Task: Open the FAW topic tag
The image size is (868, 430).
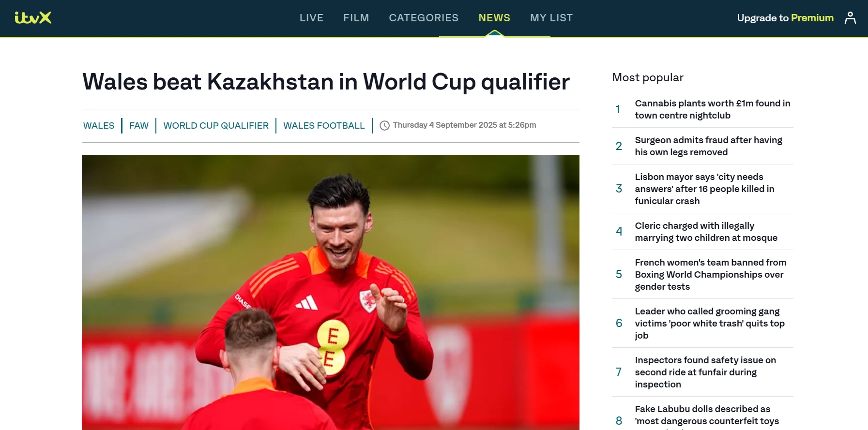Action: [x=139, y=126]
